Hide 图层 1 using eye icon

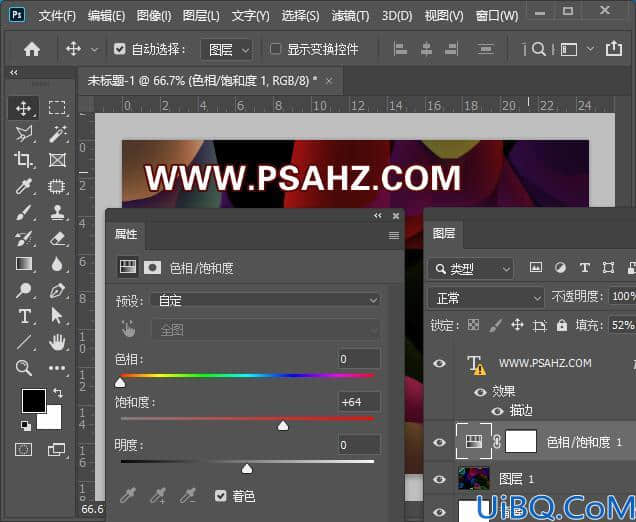439,479
